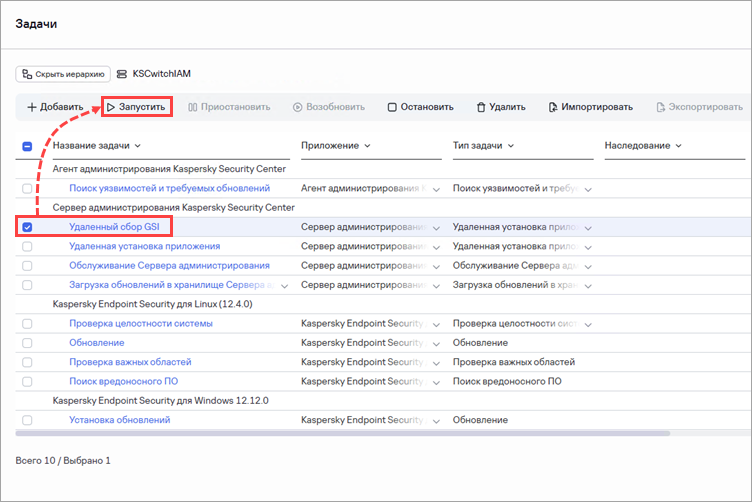752x502 pixels.
Task: Check the Загрузка обновлений в хранилище task
Action: (27, 285)
